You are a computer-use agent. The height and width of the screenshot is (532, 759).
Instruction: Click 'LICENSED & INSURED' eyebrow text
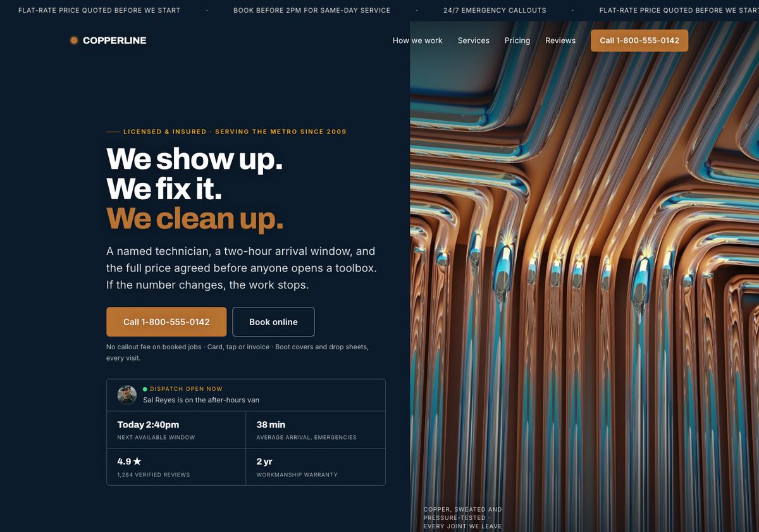pos(165,132)
